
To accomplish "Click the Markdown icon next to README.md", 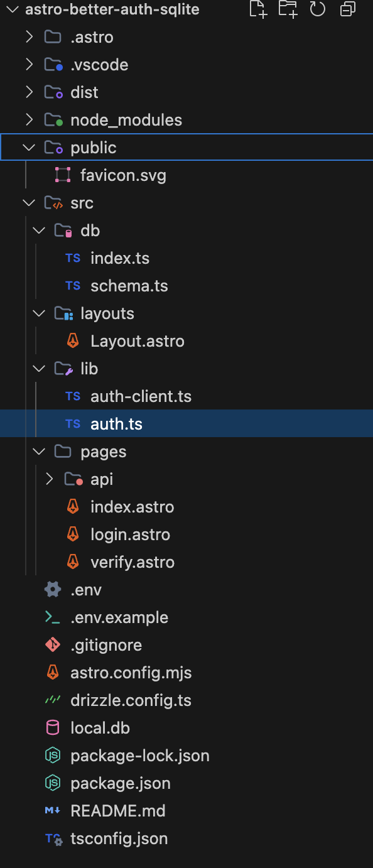I will [55, 810].
